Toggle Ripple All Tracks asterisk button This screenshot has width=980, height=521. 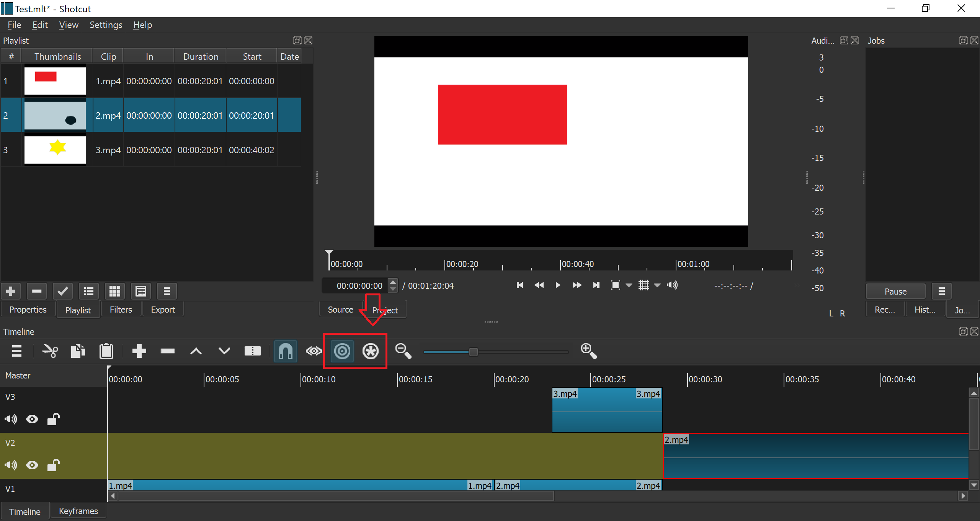point(371,351)
